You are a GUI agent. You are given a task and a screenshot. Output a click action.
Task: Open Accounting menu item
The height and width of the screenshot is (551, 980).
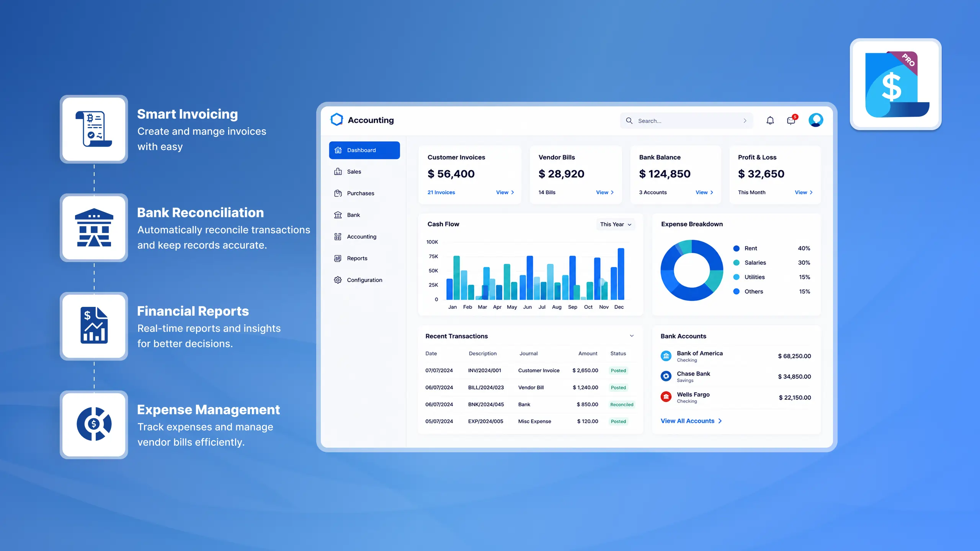pyautogui.click(x=364, y=236)
